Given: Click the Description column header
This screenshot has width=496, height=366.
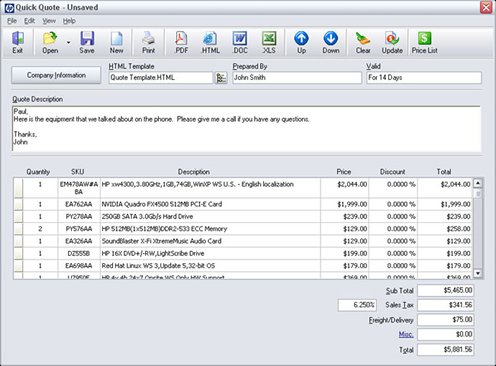Looking at the screenshot, I should click(x=194, y=172).
